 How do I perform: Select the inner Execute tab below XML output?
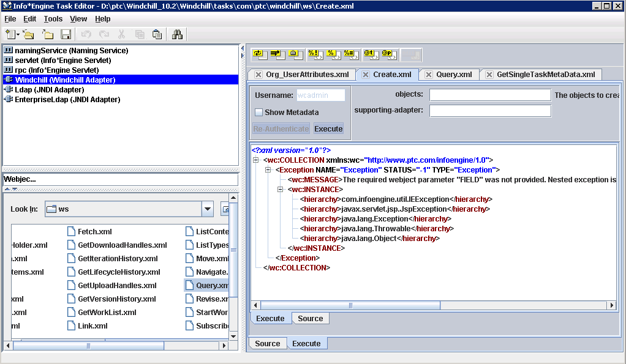pos(270,318)
